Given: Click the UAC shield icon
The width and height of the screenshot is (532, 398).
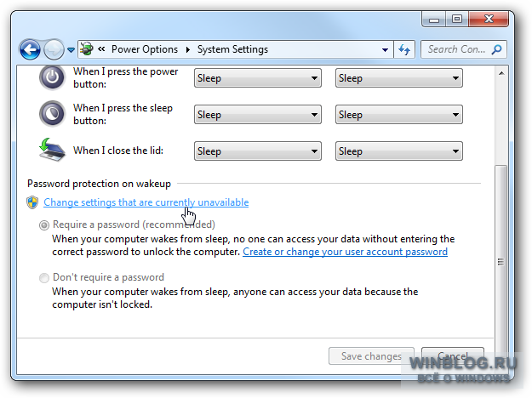Looking at the screenshot, I should click(x=32, y=202).
